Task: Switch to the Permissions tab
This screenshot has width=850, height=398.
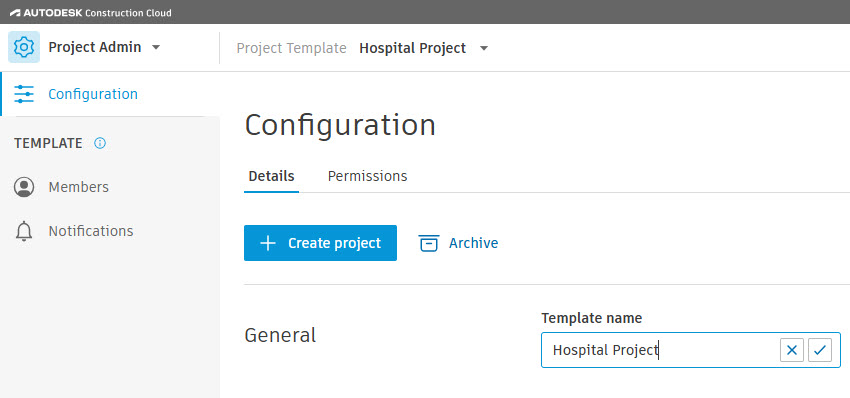Action: click(x=368, y=176)
